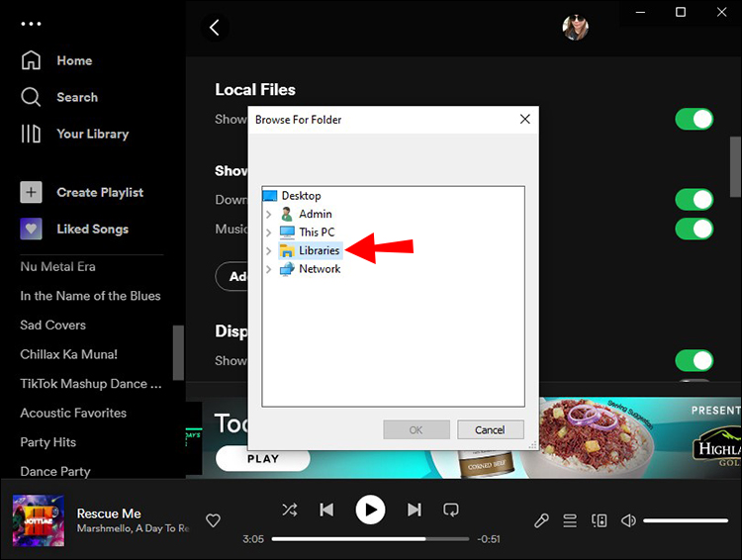The height and width of the screenshot is (560, 742).
Task: Open connect to a device
Action: [x=600, y=520]
